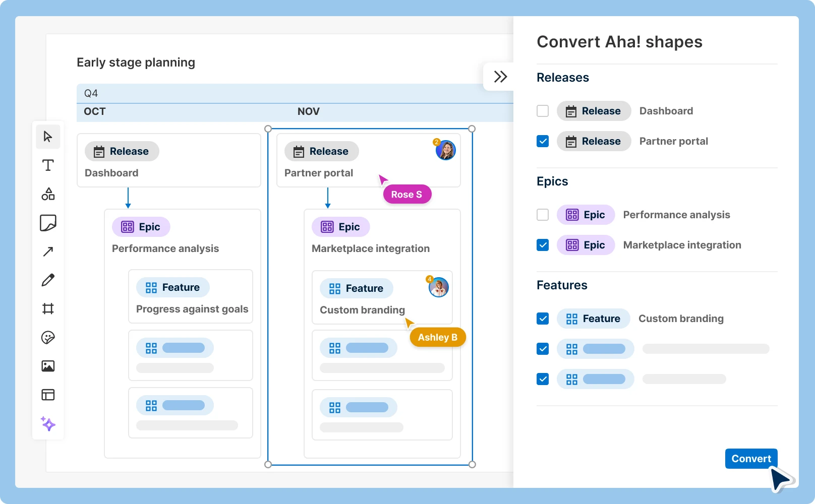
Task: Add a sticky note
Action: [48, 223]
